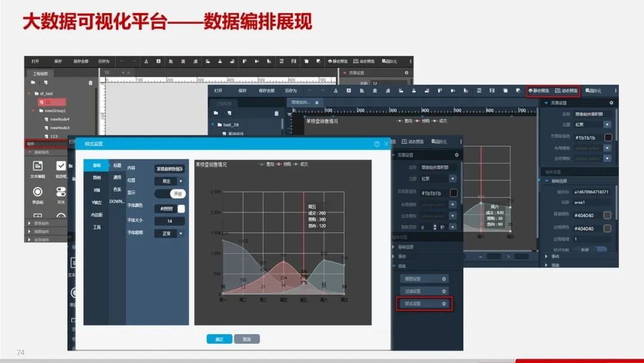The image size is (644, 363).
Task: Click 国际化 in the right window toolbar
Action: click(593, 90)
